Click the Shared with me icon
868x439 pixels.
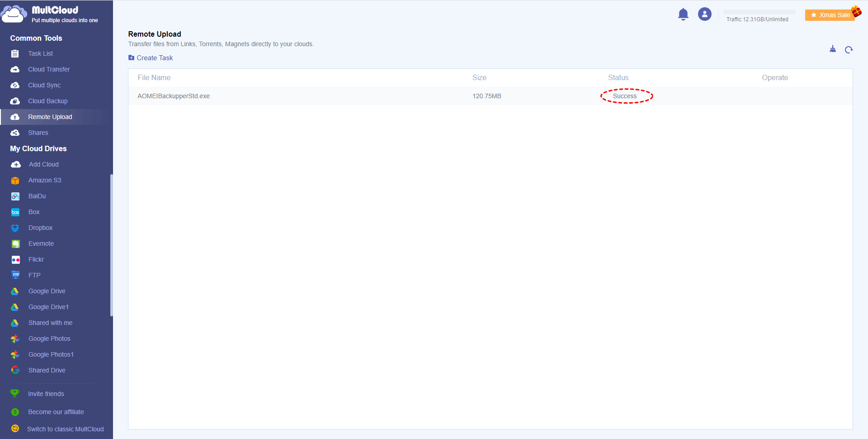tap(15, 323)
